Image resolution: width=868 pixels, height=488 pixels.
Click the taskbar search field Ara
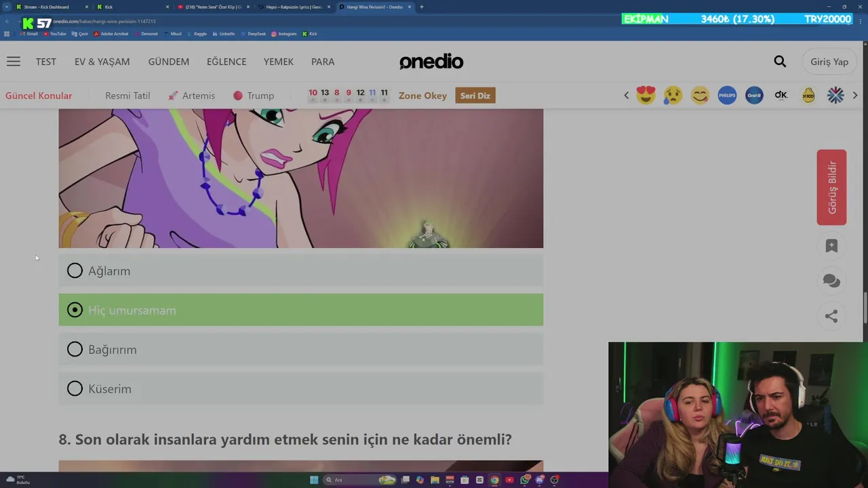(359, 480)
